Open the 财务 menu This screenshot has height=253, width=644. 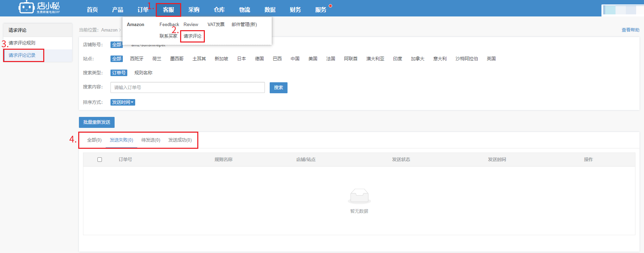(x=295, y=10)
